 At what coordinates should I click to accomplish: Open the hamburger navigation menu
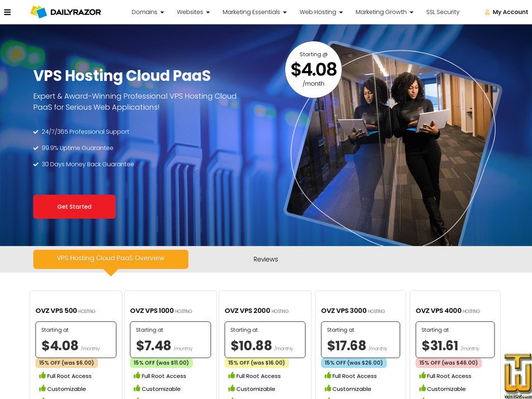7,12
